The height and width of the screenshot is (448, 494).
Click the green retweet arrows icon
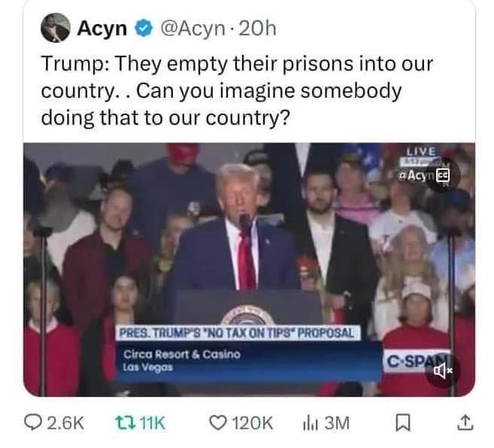coord(125,422)
